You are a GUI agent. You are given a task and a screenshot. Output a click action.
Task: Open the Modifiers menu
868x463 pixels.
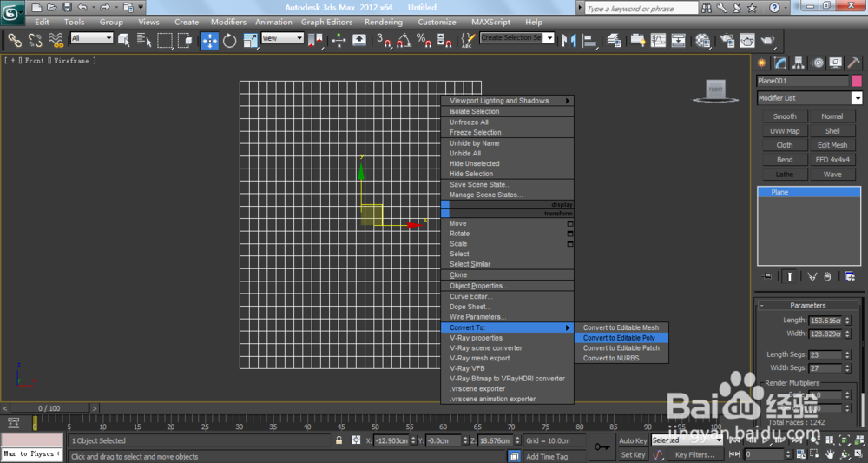click(x=228, y=23)
